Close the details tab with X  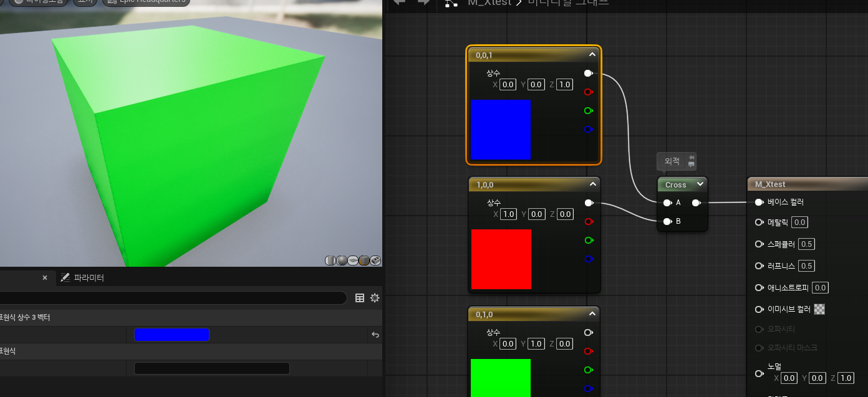click(45, 278)
